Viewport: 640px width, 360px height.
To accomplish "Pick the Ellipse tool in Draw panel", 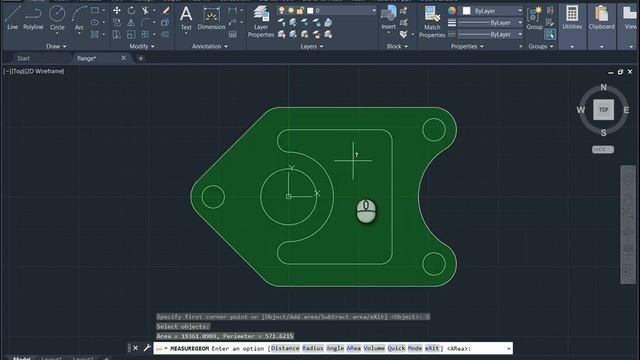I will coord(95,22).
